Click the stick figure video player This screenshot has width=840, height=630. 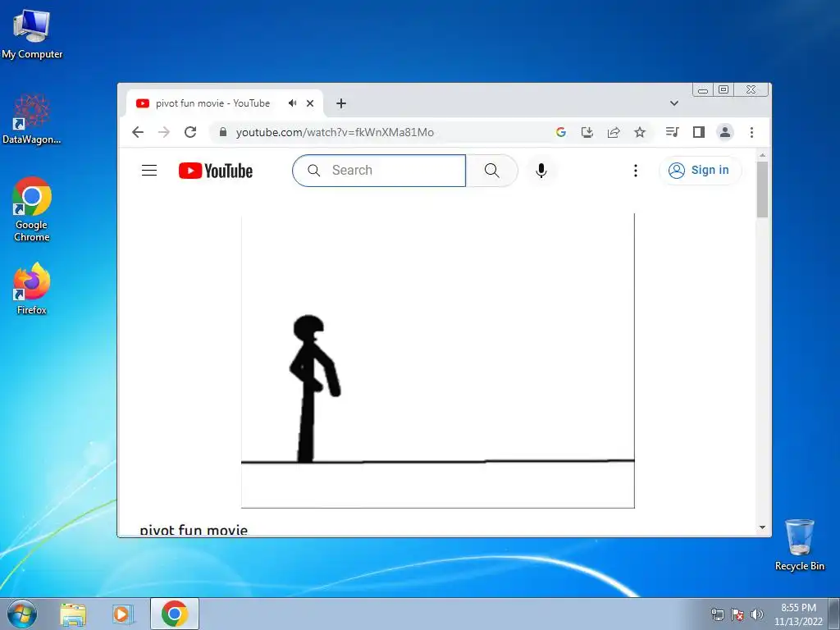(x=438, y=360)
